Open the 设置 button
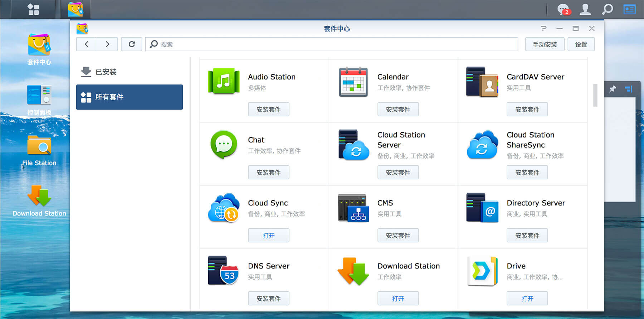This screenshot has height=319, width=644. tap(581, 44)
